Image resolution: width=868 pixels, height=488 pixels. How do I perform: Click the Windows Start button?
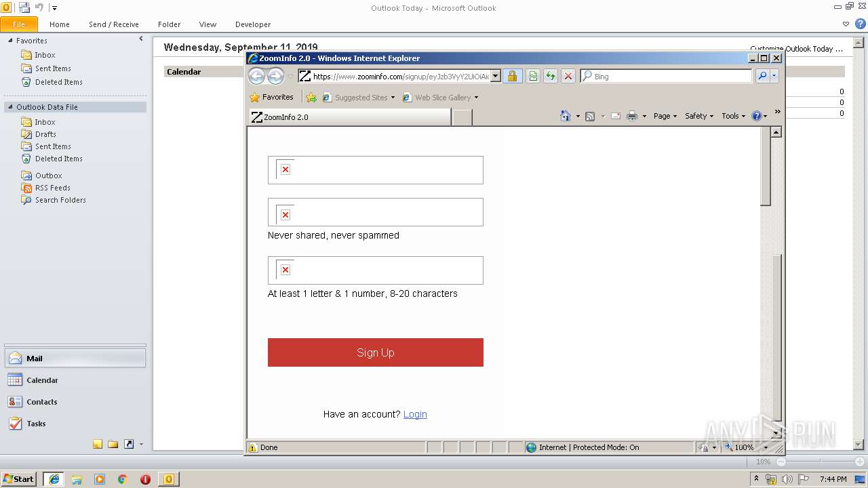click(18, 479)
